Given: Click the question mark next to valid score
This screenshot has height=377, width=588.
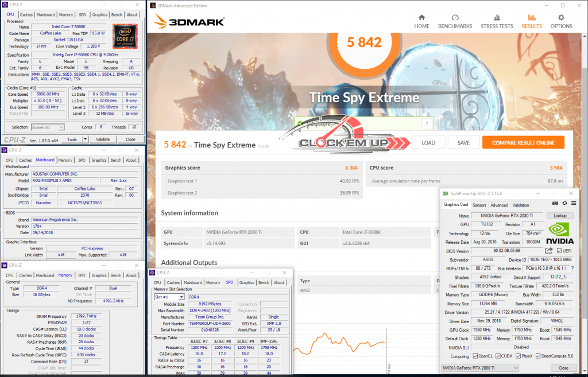Looking at the screenshot, I should click(427, 123).
